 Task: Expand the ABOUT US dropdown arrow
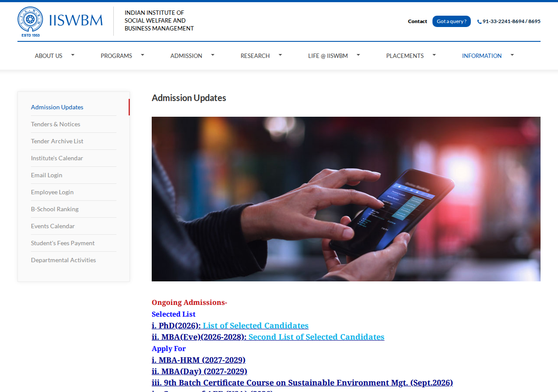73,55
